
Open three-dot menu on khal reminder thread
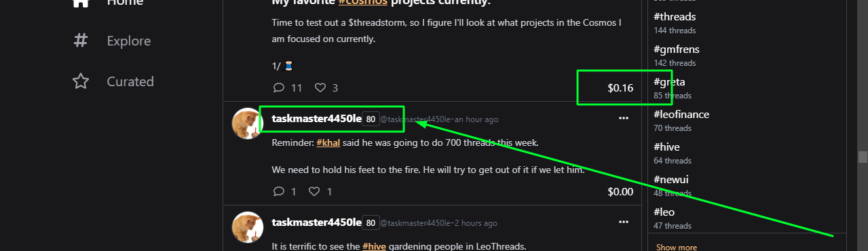click(624, 119)
